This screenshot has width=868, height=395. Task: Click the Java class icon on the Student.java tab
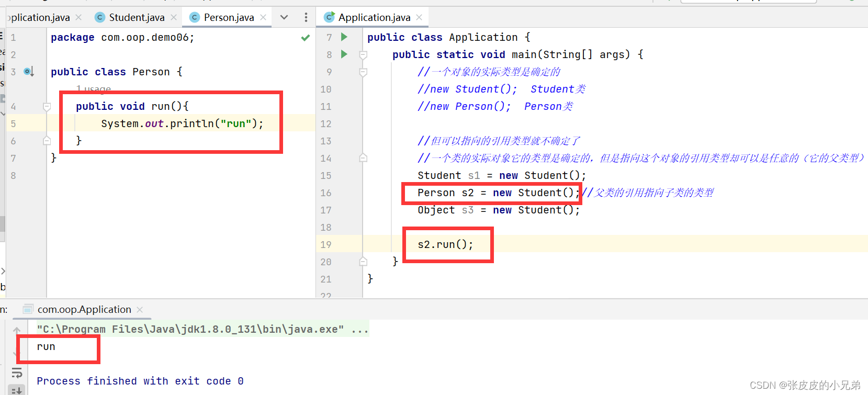tap(100, 17)
